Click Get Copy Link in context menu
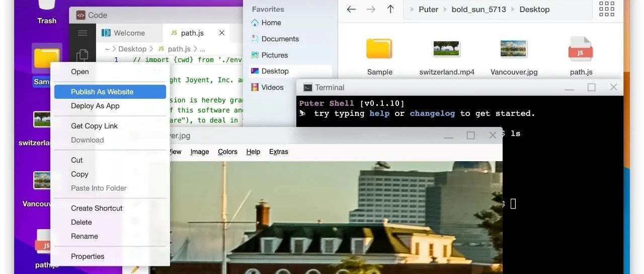Viewport: 644px width, 274px height. (x=94, y=126)
